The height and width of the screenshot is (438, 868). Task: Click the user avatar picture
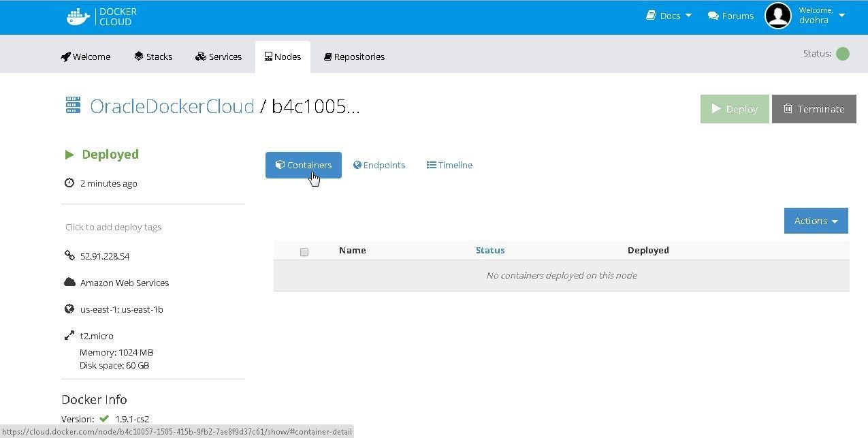tap(778, 16)
